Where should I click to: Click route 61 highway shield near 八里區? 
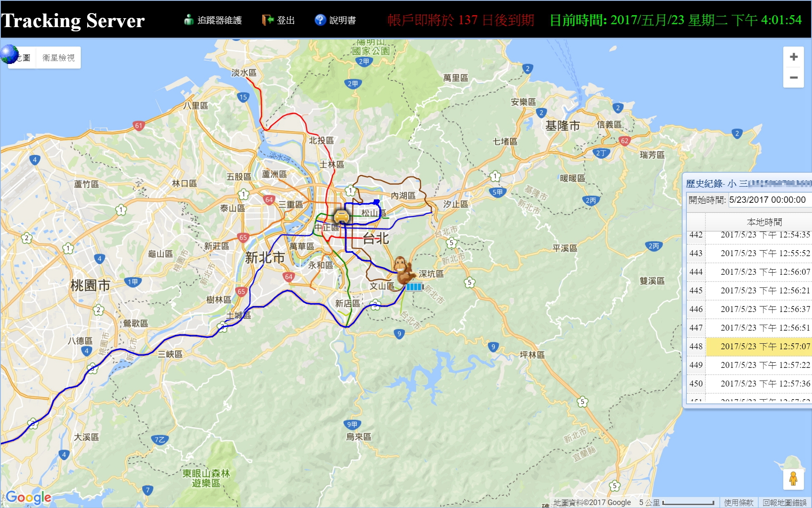[x=138, y=126]
